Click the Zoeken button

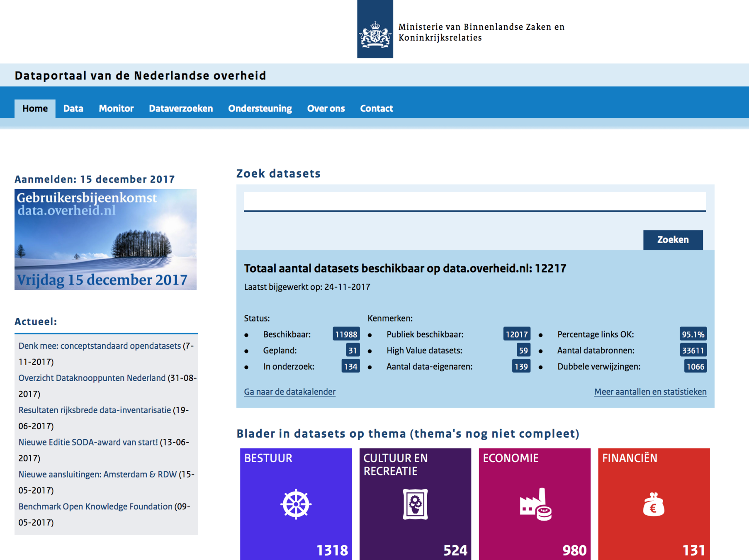tap(673, 240)
